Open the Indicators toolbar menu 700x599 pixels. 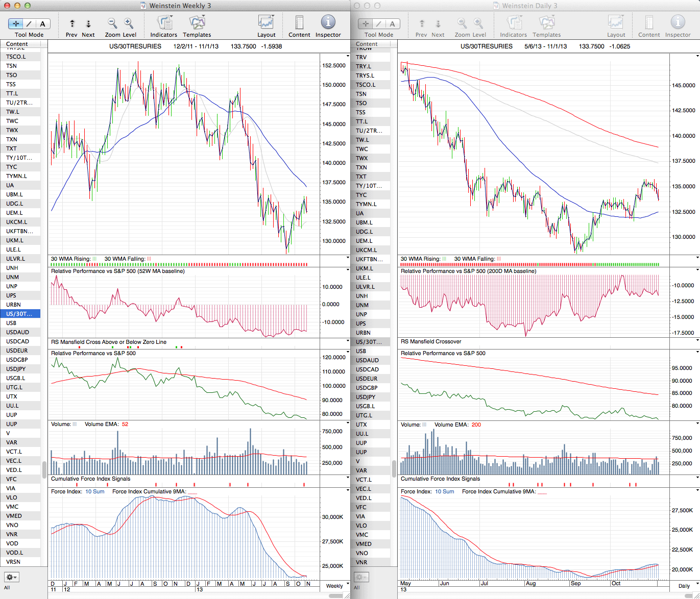(164, 23)
